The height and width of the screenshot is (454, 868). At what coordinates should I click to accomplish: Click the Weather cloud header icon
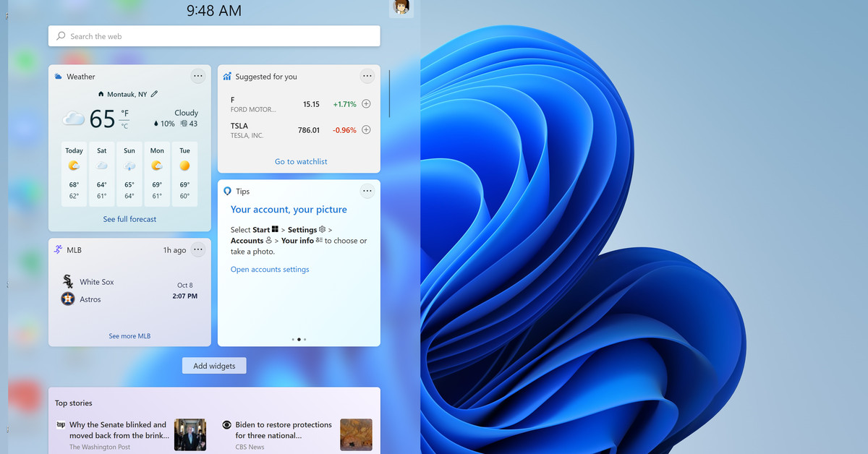tap(58, 77)
